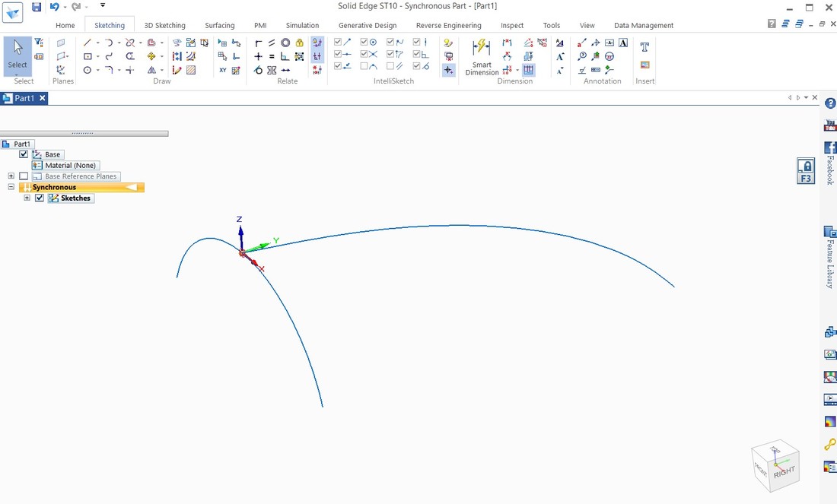
Task: Enable the Base Reference Planes checkbox
Action: 24,176
